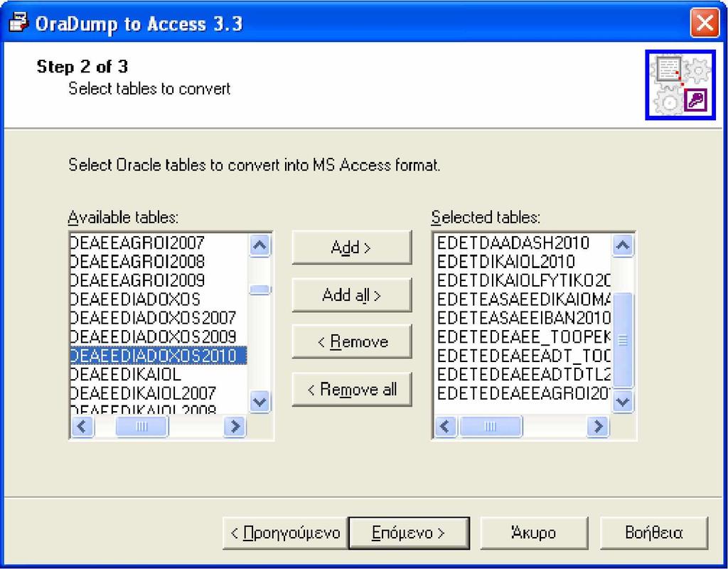
Task: Click Selected tables scroll right arrow
Action: (x=598, y=426)
